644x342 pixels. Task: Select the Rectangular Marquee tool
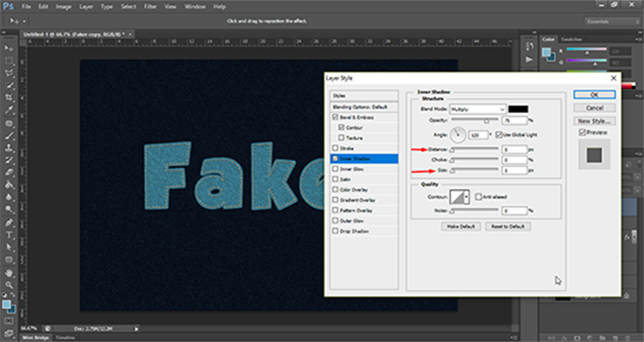pyautogui.click(x=9, y=60)
